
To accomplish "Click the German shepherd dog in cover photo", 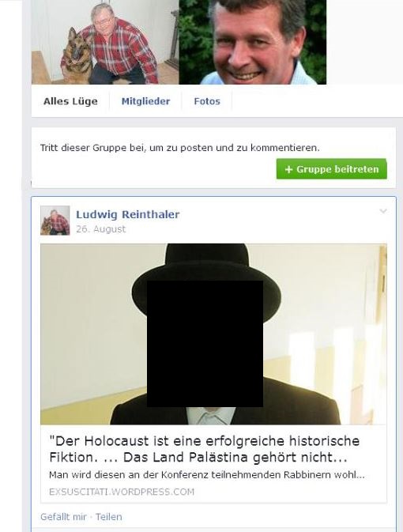I will pos(77,57).
